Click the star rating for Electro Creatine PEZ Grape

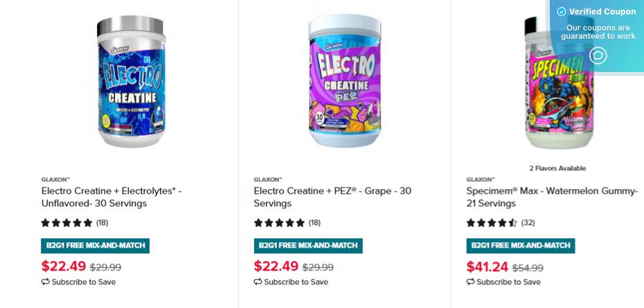tap(279, 223)
